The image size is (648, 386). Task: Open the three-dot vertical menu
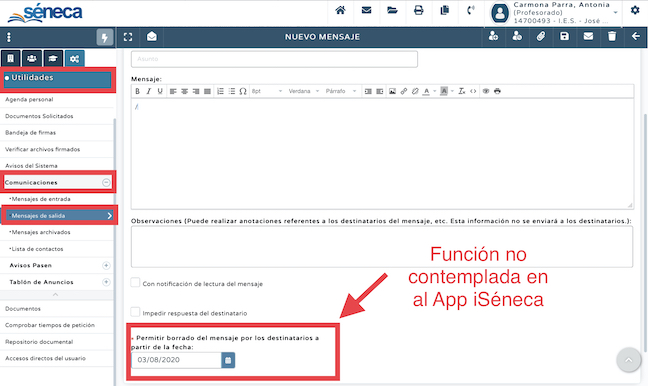[x=9, y=37]
